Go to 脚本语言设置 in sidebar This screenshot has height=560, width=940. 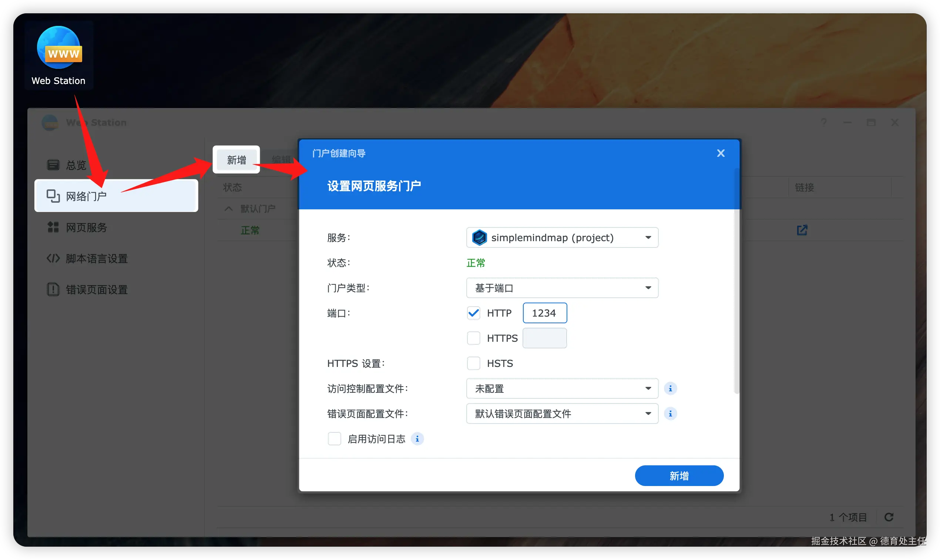coord(97,259)
